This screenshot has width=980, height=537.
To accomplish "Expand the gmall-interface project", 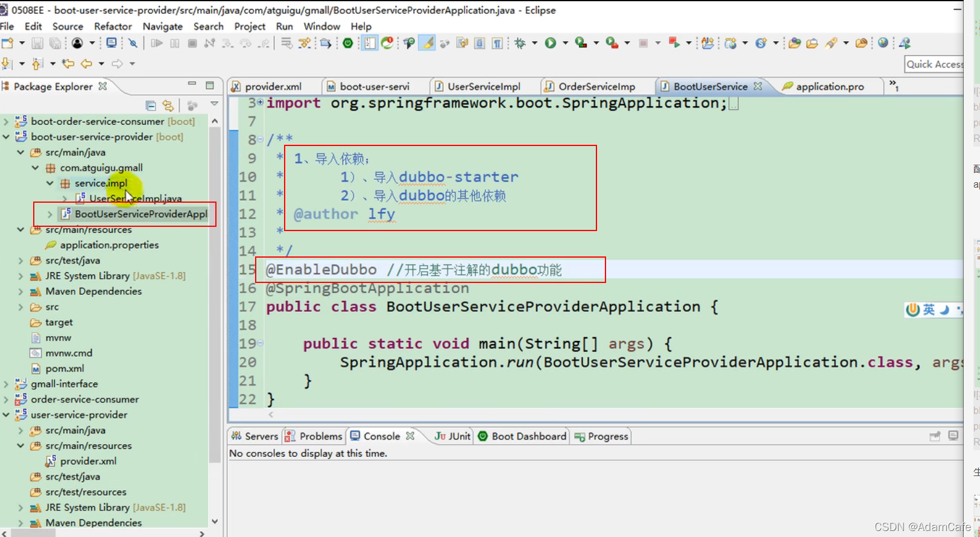I will click(x=6, y=384).
